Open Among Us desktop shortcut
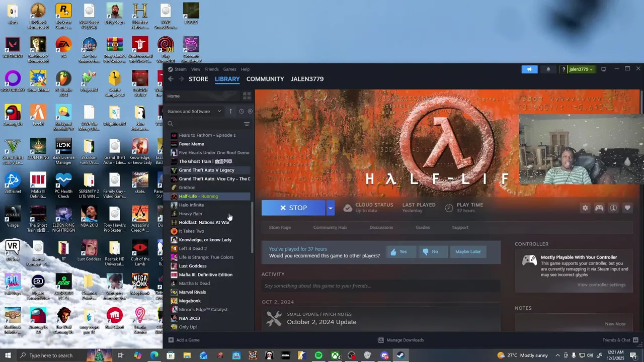 click(13, 115)
